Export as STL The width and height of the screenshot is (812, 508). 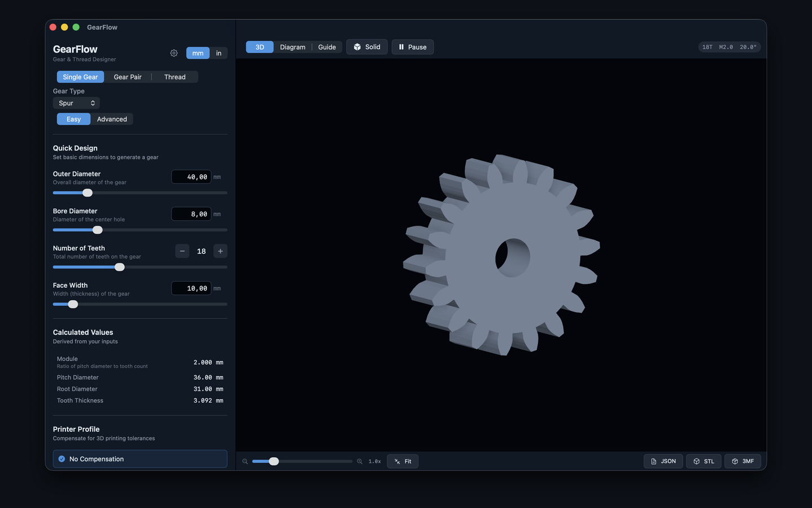[704, 461]
